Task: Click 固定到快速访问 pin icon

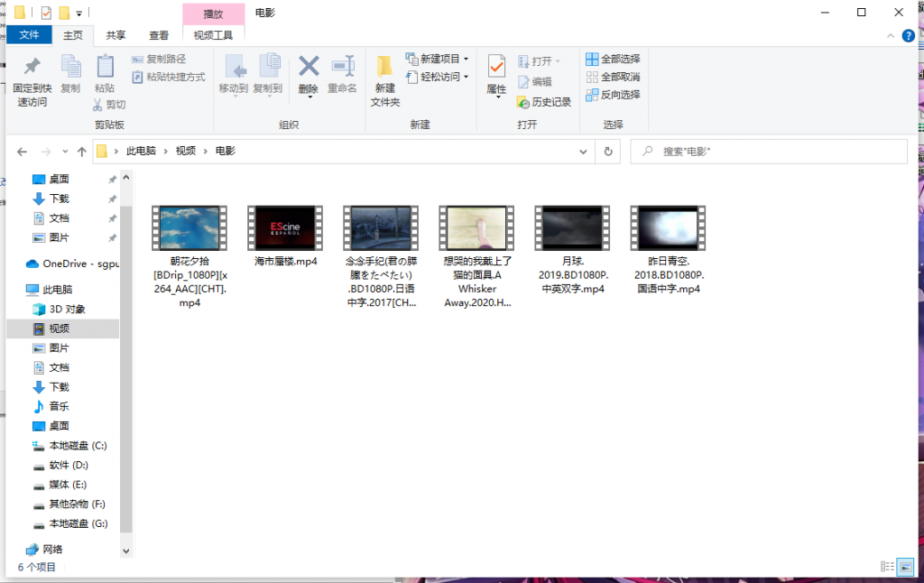Action: coord(32,66)
